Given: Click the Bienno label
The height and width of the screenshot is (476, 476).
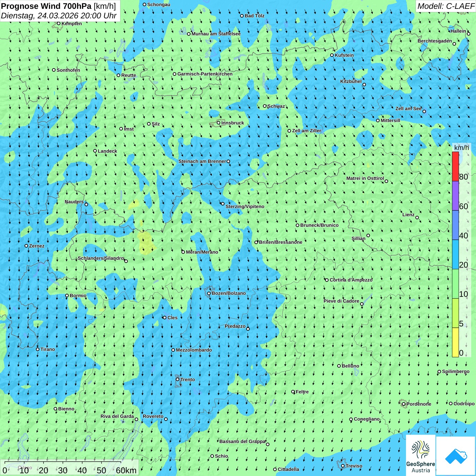Looking at the screenshot, I should coord(66,409).
